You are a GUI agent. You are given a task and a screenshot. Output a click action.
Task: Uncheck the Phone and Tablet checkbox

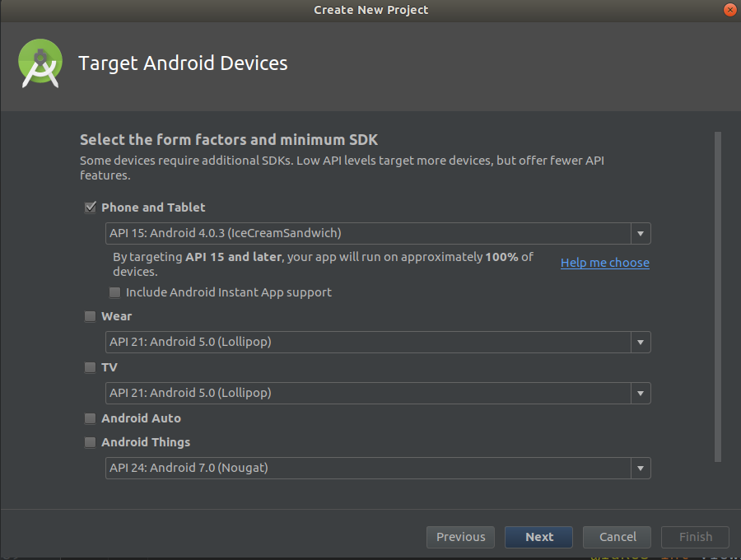(91, 208)
